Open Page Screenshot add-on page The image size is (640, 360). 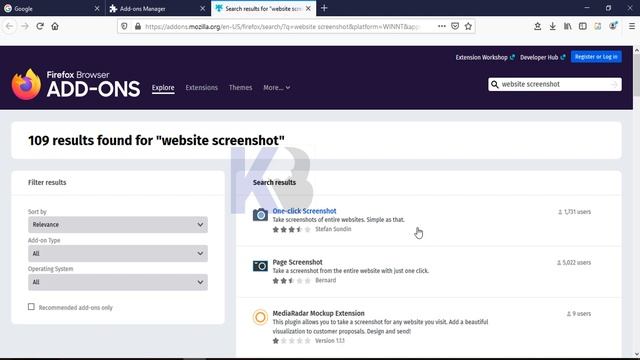[x=298, y=262]
